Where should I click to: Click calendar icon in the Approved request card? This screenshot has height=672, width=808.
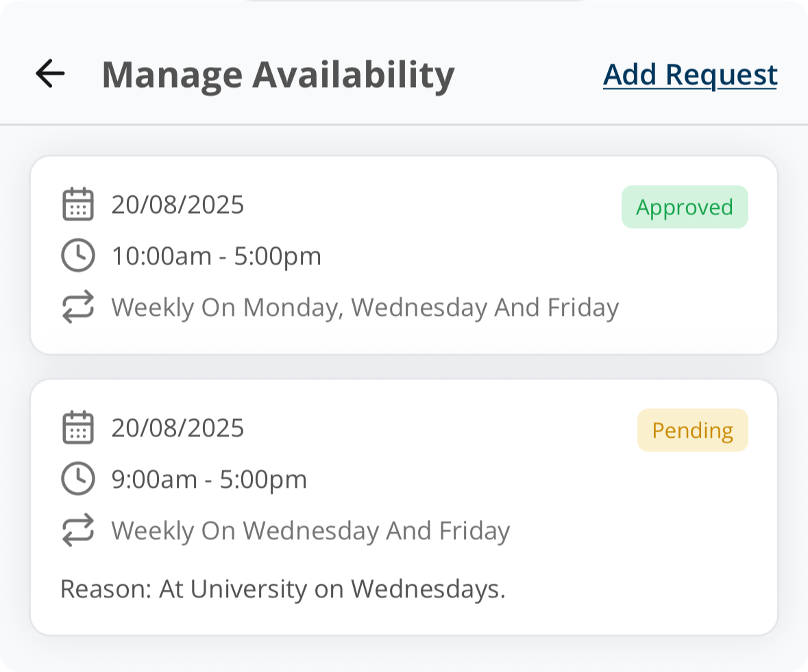click(x=78, y=205)
